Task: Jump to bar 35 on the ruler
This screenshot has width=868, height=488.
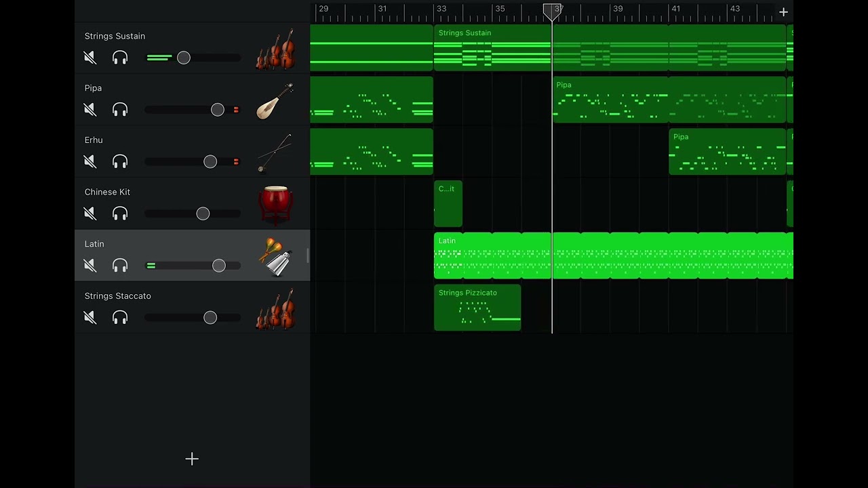Action: 500,9
